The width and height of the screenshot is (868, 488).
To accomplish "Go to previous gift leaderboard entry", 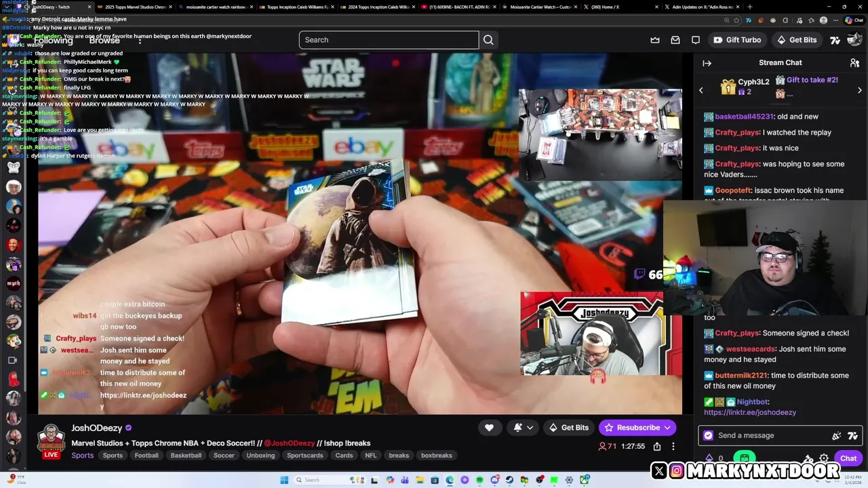I will click(x=701, y=90).
